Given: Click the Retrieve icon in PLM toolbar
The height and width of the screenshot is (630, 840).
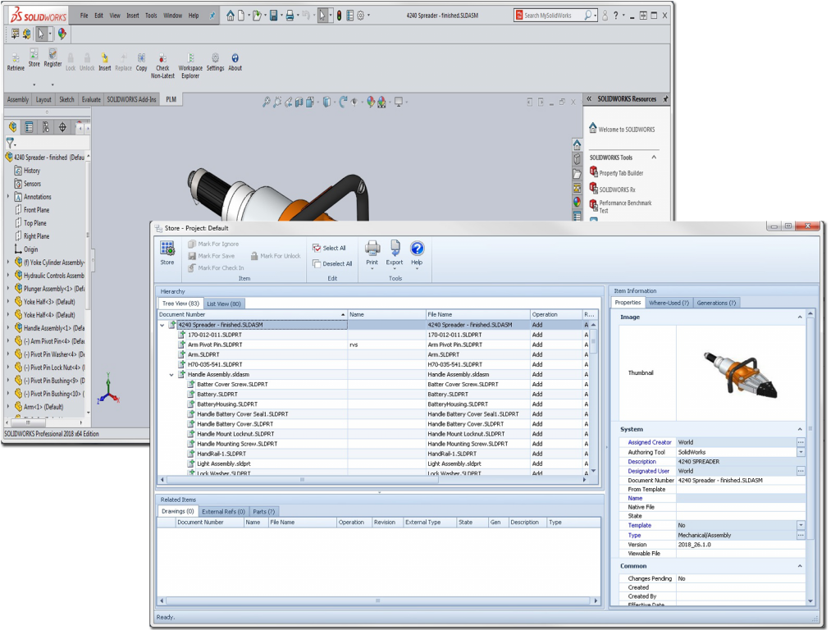Looking at the screenshot, I should click(16, 62).
